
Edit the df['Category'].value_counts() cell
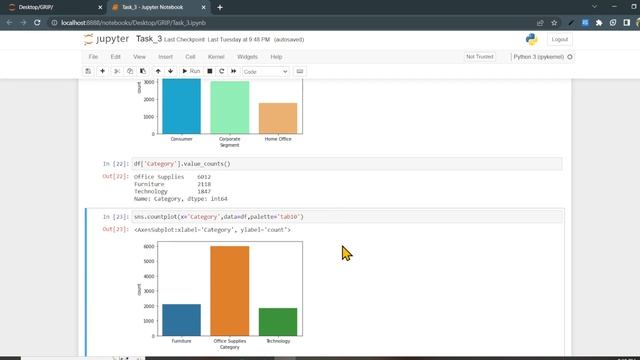347,164
